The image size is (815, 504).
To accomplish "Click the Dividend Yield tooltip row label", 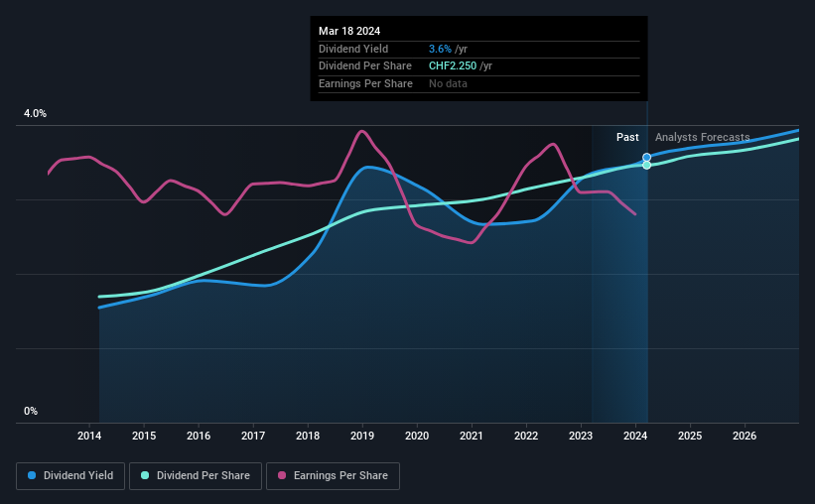I will [353, 49].
